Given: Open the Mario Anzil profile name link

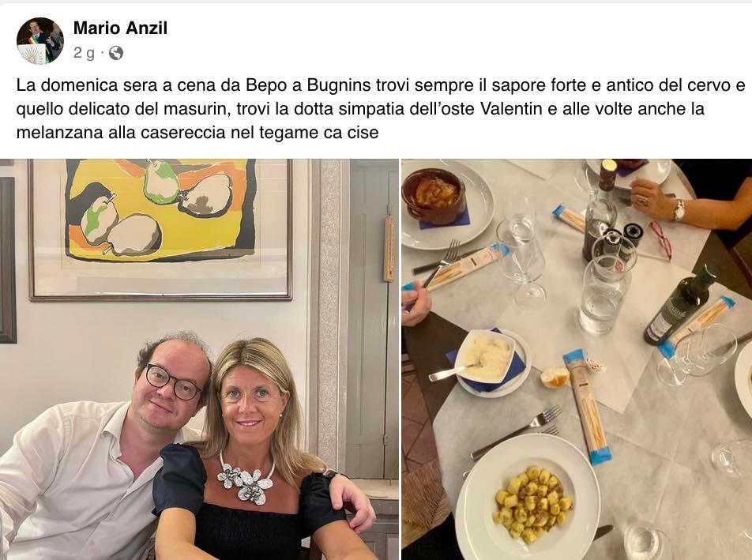Looking at the screenshot, I should tap(120, 28).
